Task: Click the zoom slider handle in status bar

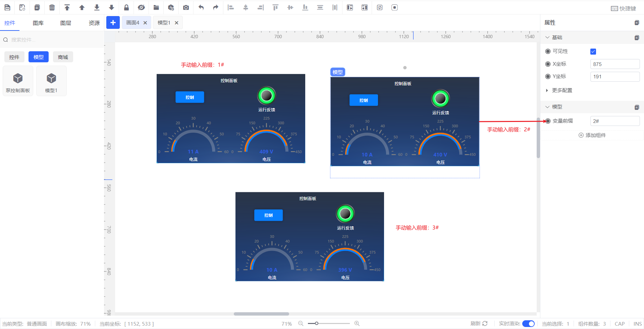Action: (x=316, y=323)
